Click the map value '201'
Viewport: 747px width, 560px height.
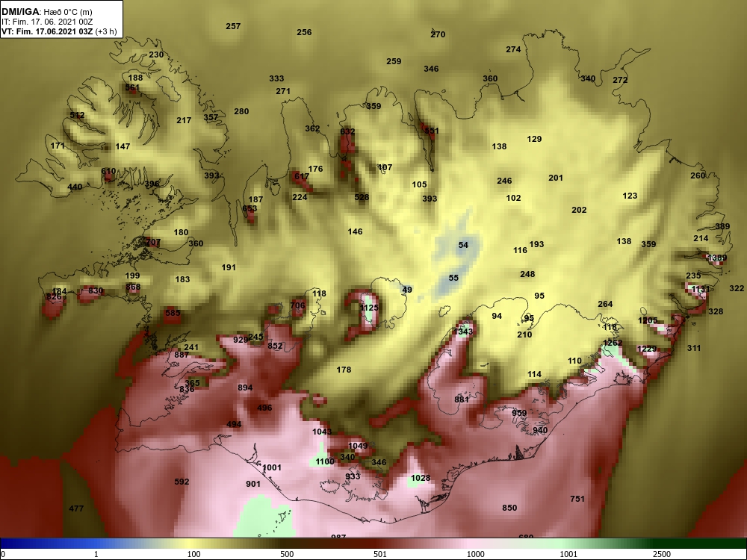556,178
